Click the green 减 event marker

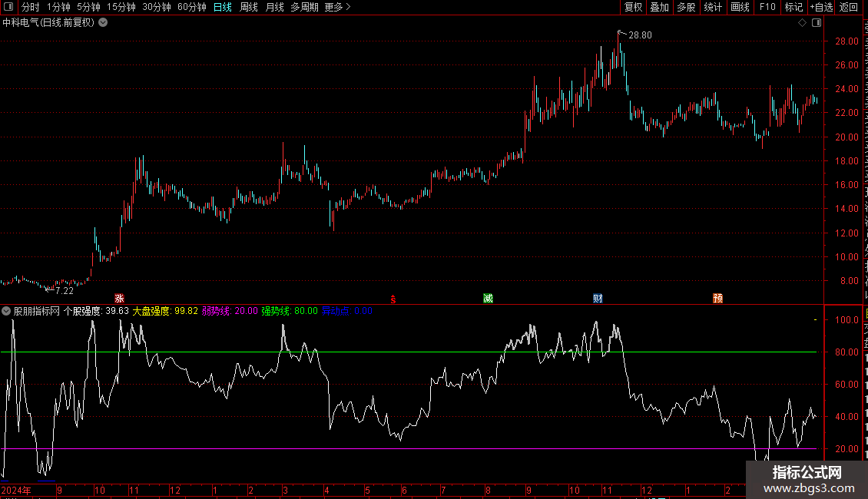point(488,298)
